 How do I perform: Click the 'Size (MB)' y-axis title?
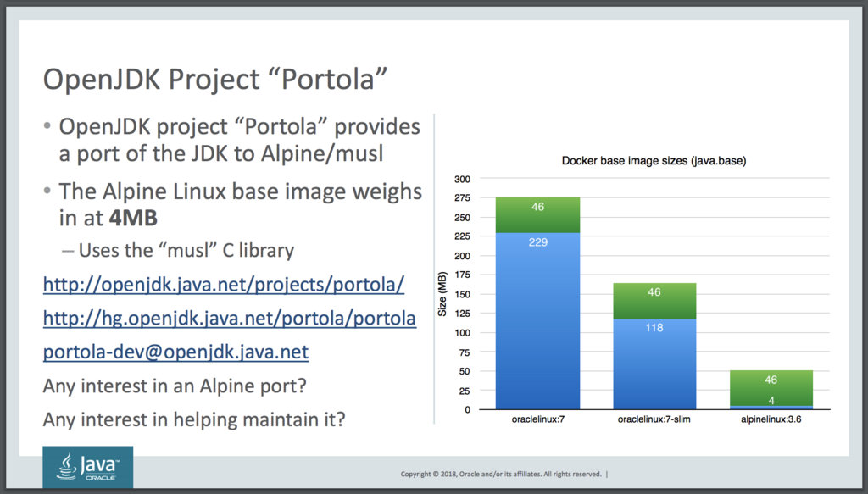tap(442, 294)
